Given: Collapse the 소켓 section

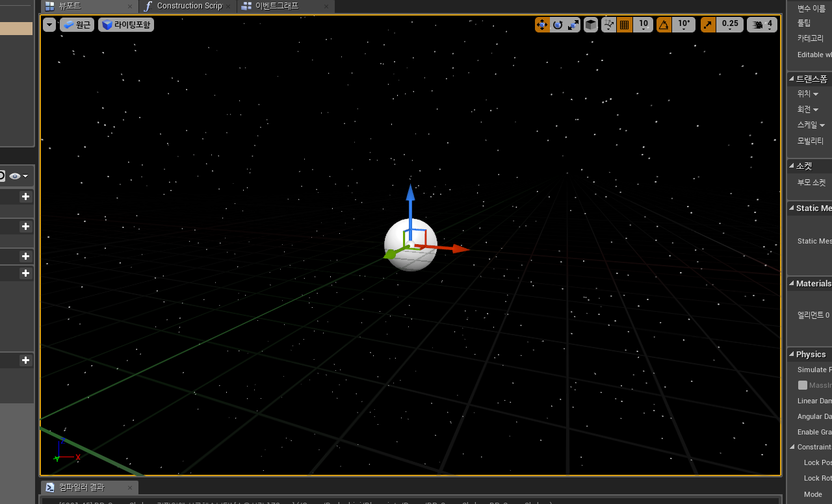Looking at the screenshot, I should pyautogui.click(x=792, y=166).
